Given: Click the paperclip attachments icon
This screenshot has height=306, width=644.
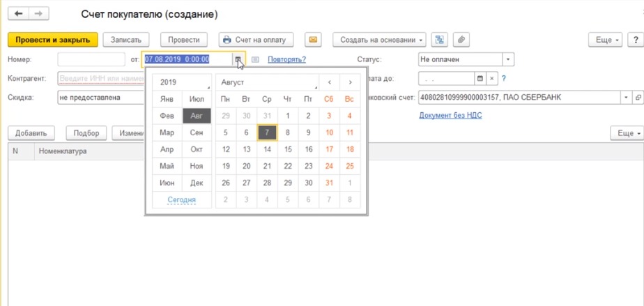Looking at the screenshot, I should pos(461,40).
